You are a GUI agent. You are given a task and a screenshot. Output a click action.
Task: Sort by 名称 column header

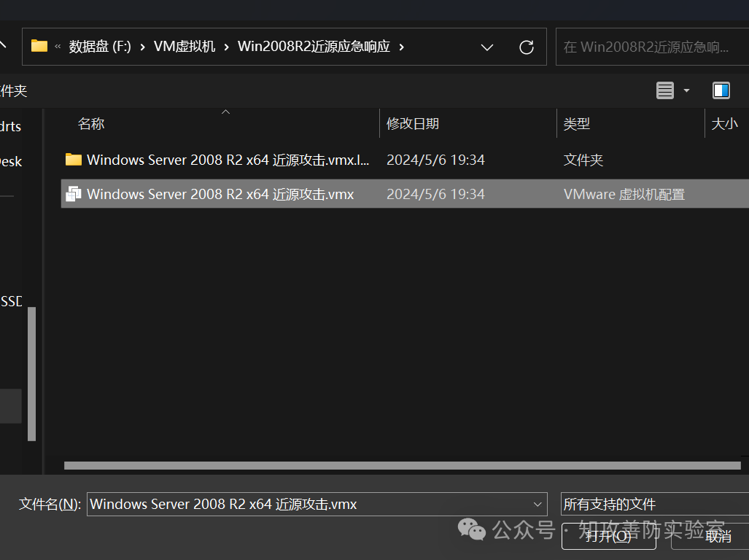91,124
